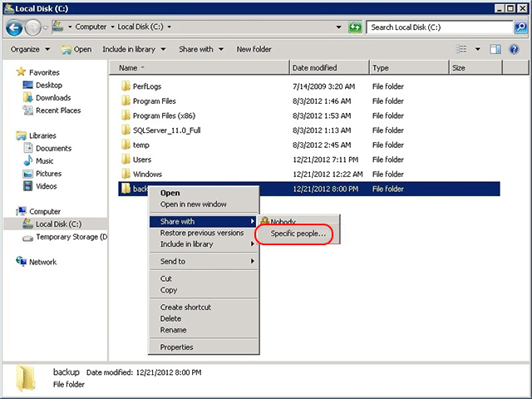This screenshot has height=399, width=532.
Task: Select the PerfLogs folder icon
Action: (126, 86)
